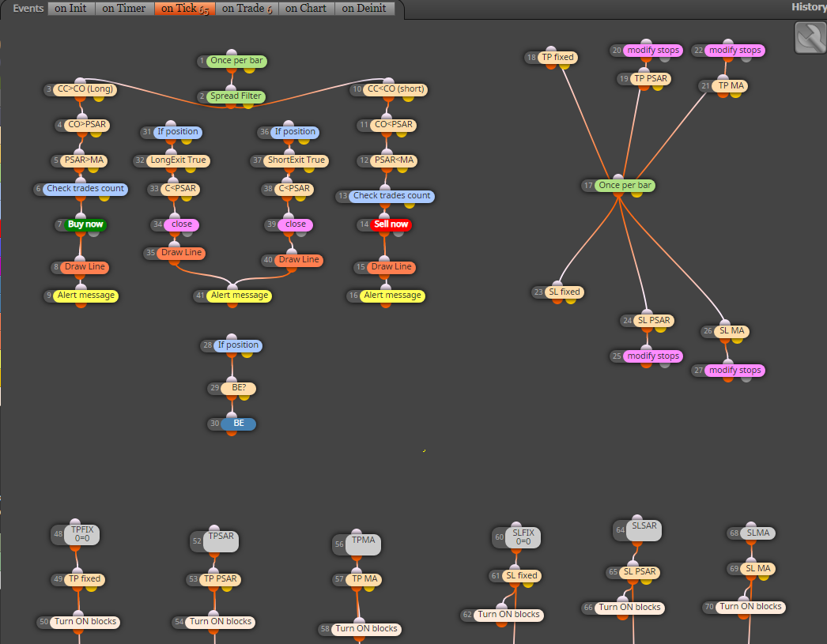Switch to the on Timer tab
The height and width of the screenshot is (644, 827).
coord(124,9)
